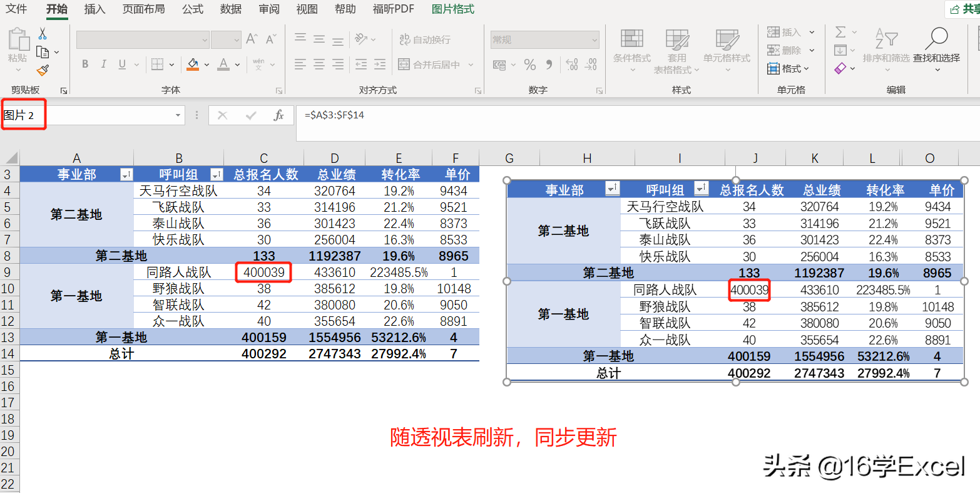The height and width of the screenshot is (493, 980).
Task: Click the borders grid icon
Action: click(x=156, y=65)
